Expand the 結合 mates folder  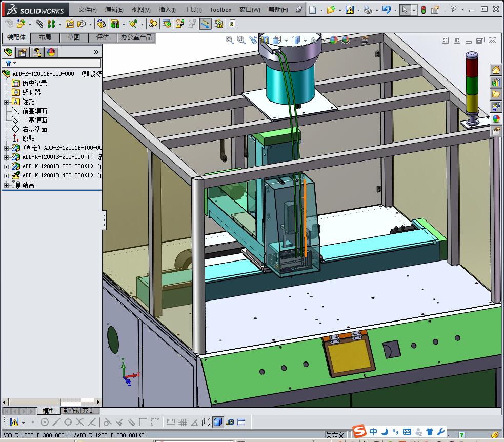(x=6, y=185)
